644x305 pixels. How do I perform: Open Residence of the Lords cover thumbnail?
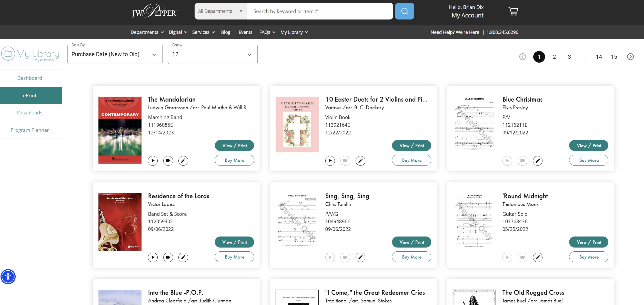coord(120,222)
